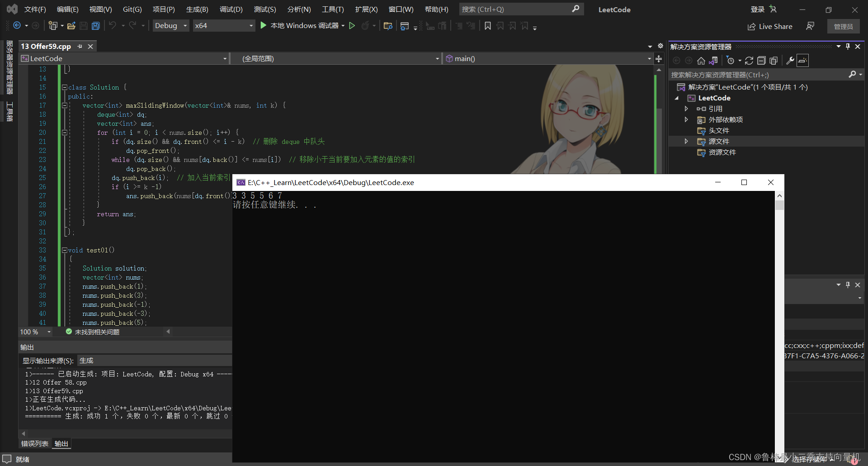The height and width of the screenshot is (466, 868).
Task: Expand the 外部依赖项 tree node
Action: pyautogui.click(x=686, y=119)
